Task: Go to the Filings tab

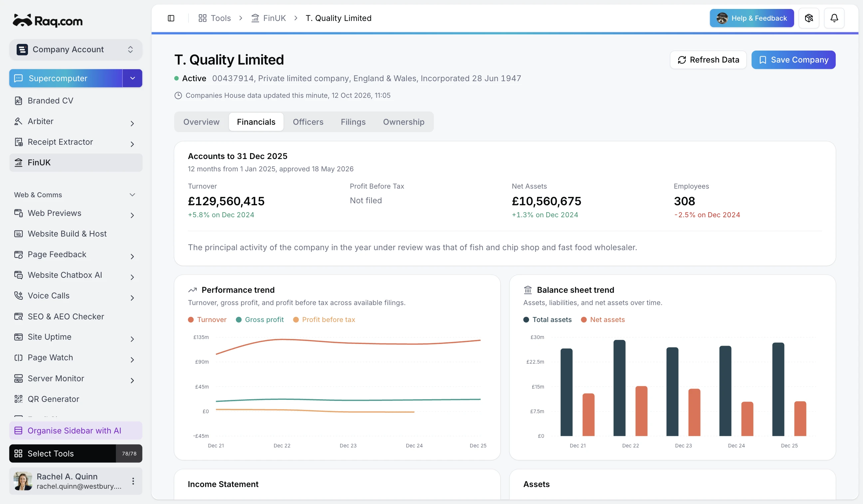Action: tap(353, 122)
